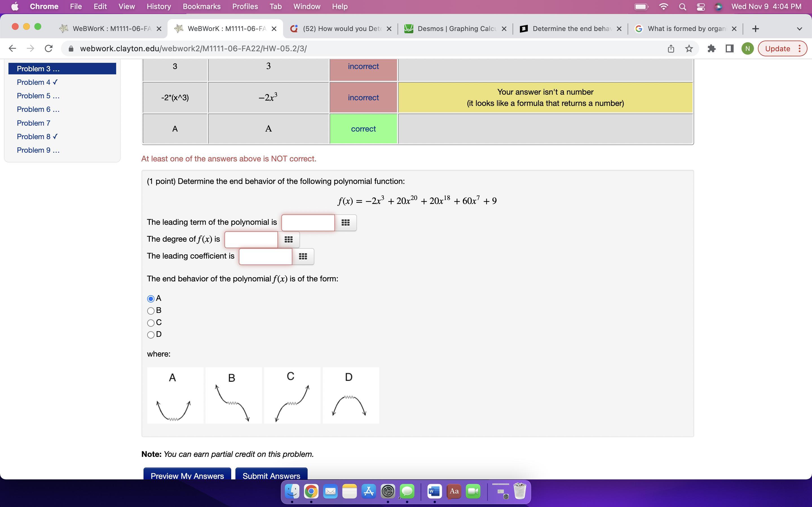Click end behavior graph thumbnail D
The height and width of the screenshot is (507, 812).
click(351, 395)
